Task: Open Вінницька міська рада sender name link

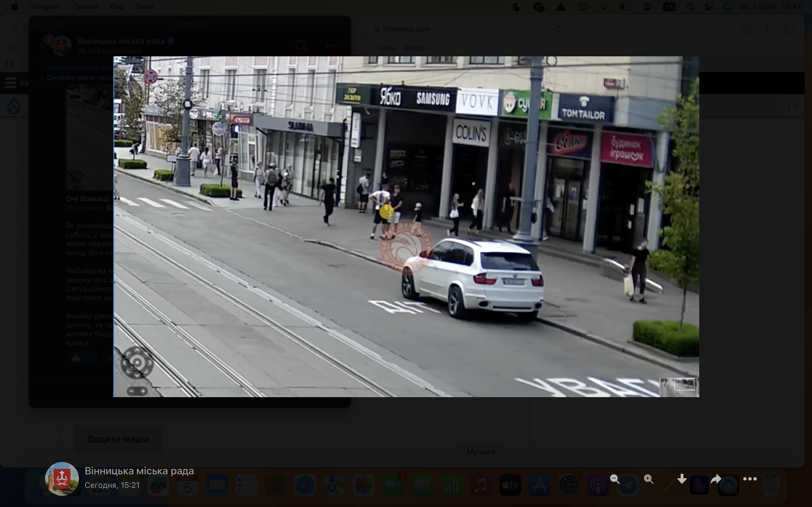Action: click(x=139, y=471)
